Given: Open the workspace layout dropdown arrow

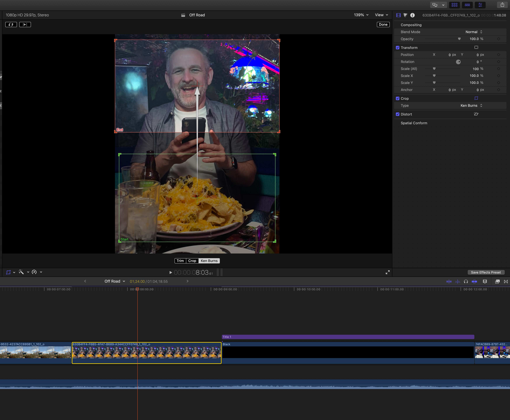Looking at the screenshot, I should point(443,5).
